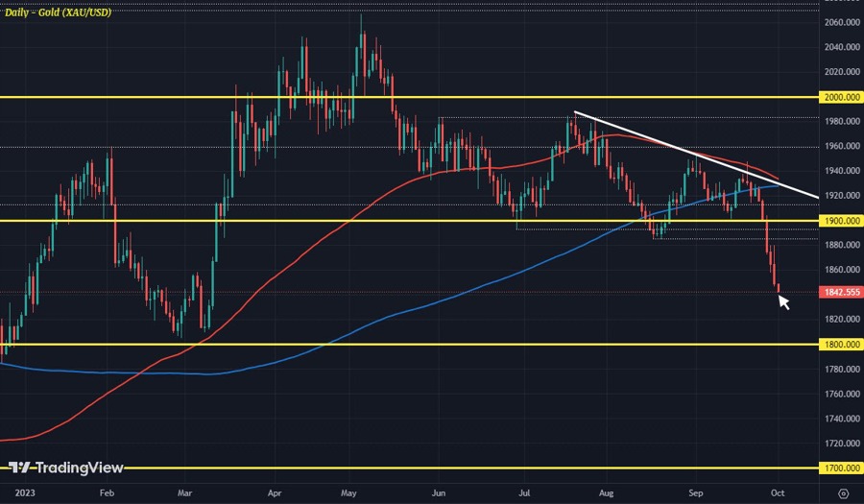The width and height of the screenshot is (864, 504).
Task: Click the Jul label on time axis
Action: click(x=524, y=493)
